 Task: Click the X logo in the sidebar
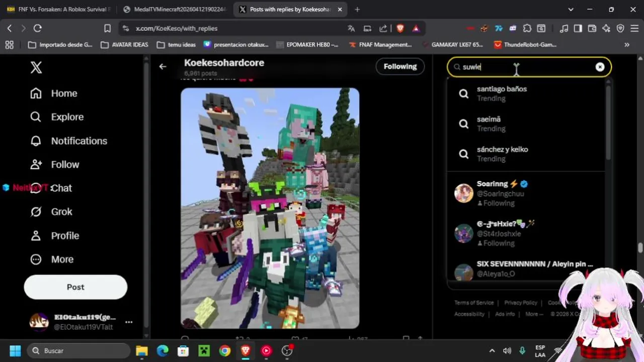[x=36, y=67]
